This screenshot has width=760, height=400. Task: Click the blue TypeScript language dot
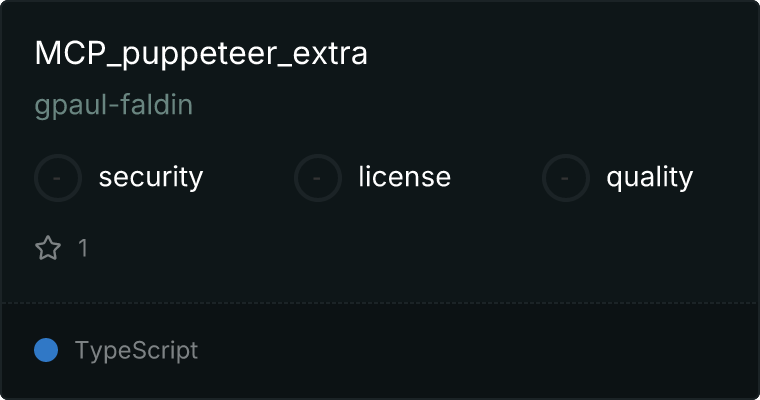(46, 350)
